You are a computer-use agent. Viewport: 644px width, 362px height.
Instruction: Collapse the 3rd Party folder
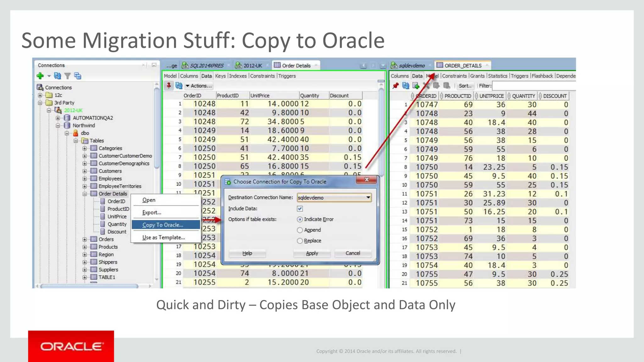(x=40, y=103)
